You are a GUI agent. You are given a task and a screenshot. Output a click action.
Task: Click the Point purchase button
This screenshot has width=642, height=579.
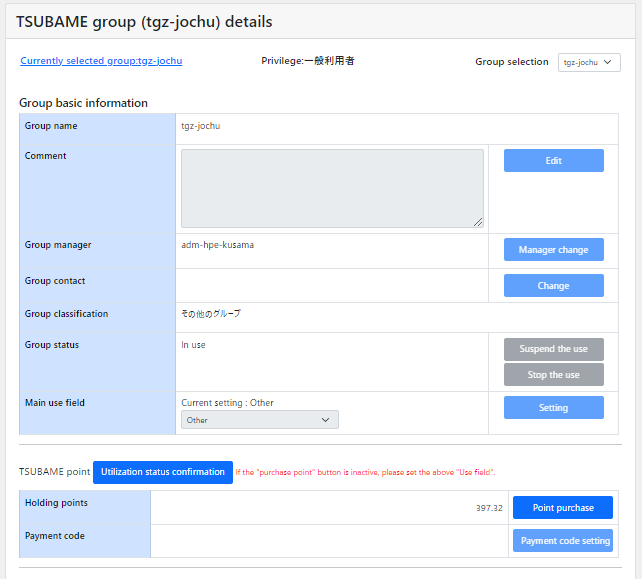[x=563, y=508]
